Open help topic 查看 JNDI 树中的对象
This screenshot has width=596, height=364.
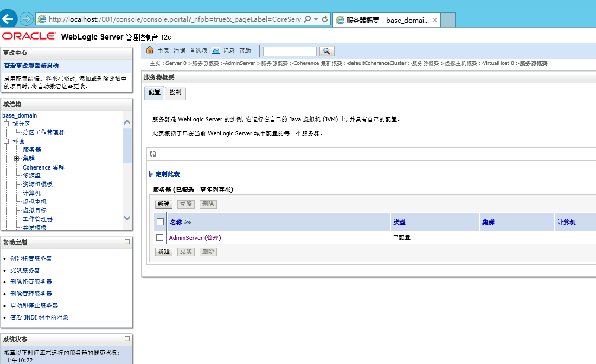tap(40, 317)
